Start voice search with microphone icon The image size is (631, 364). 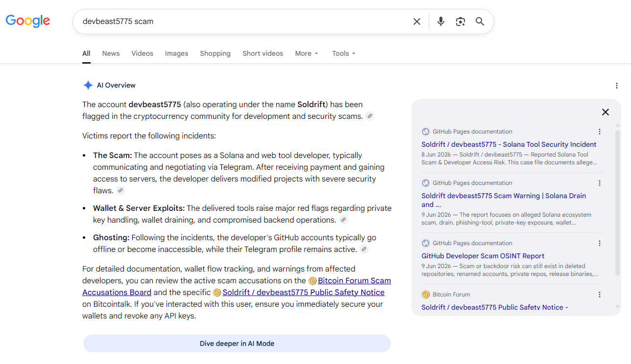pyautogui.click(x=441, y=22)
